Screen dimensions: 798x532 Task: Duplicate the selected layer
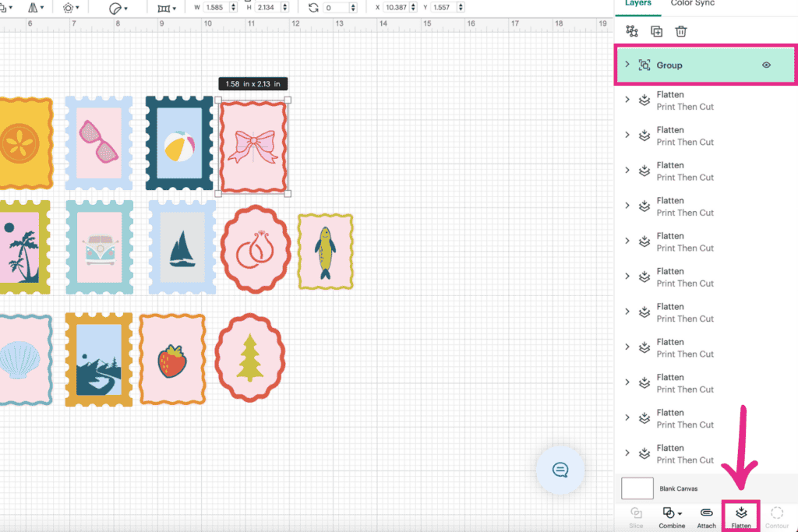click(656, 31)
